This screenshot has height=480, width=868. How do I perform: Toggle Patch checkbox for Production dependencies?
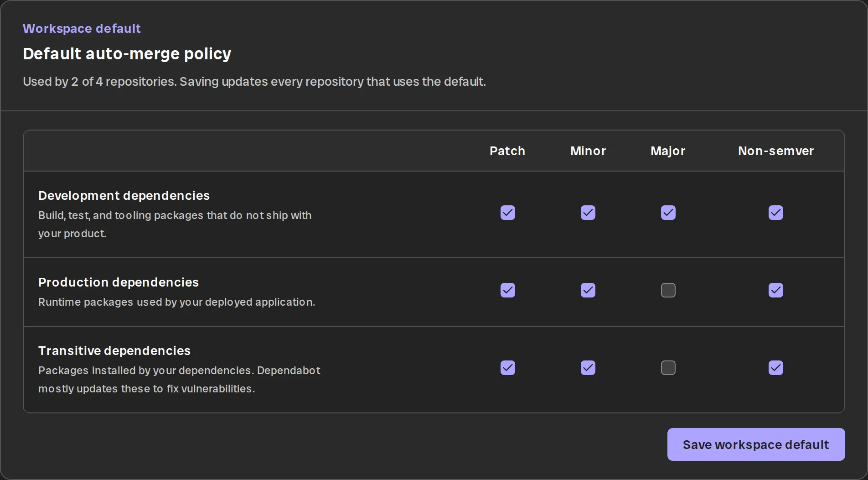pos(507,290)
